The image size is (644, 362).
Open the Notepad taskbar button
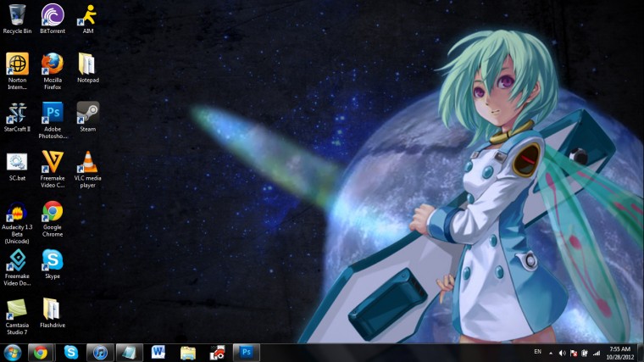(130, 353)
